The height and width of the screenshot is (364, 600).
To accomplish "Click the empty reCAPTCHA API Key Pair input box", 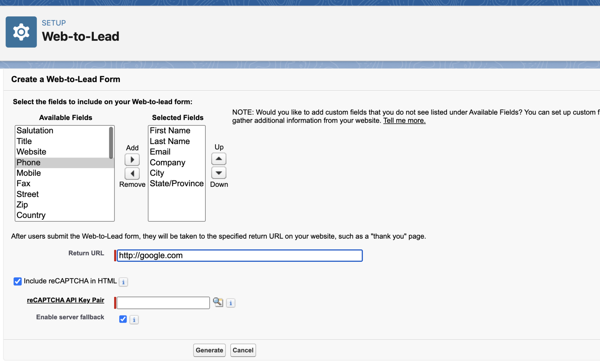I will click(163, 303).
